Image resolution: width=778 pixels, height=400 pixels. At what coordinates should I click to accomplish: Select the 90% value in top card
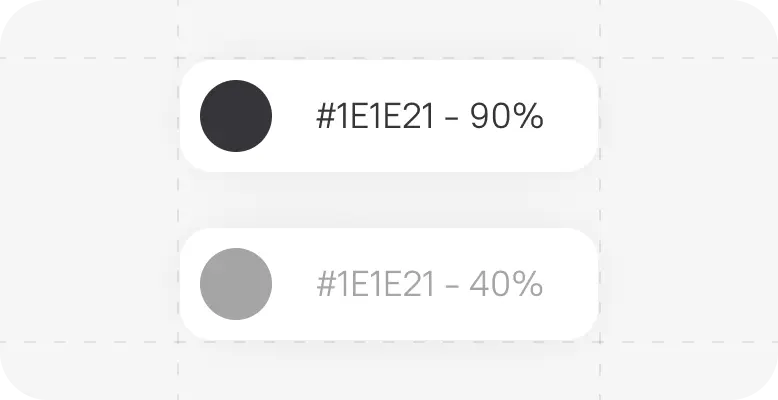507,117
